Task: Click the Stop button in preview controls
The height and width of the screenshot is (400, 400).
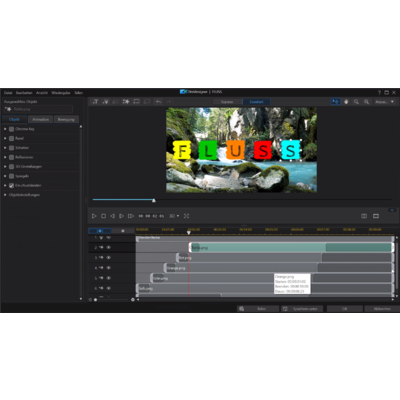Action: click(103, 216)
